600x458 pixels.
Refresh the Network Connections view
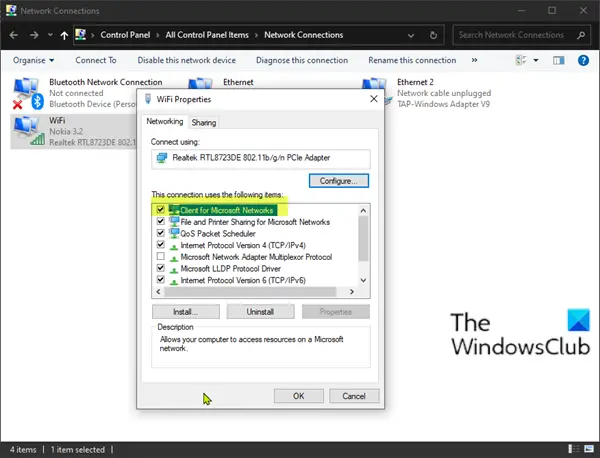(433, 35)
